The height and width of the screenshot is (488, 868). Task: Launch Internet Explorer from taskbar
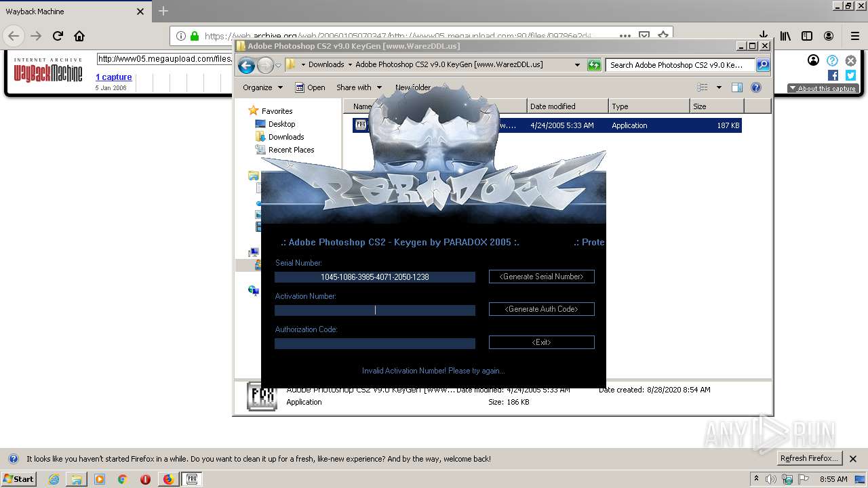pyautogui.click(x=54, y=479)
